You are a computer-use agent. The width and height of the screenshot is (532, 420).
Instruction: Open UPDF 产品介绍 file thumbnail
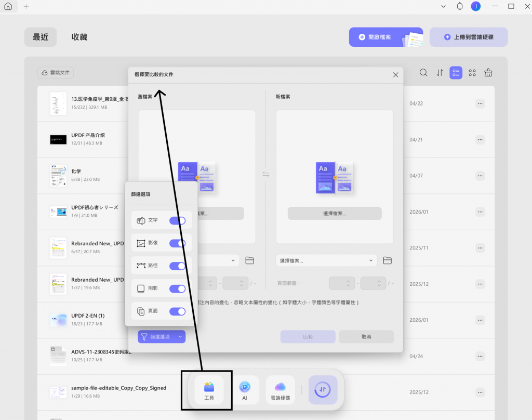click(x=58, y=139)
